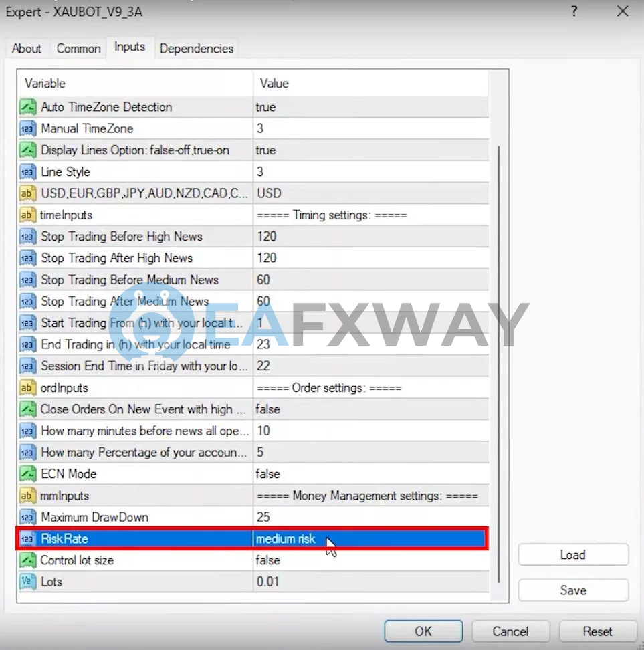This screenshot has width=644, height=650.
Task: Edit Start Trading From (h) value 1
Action: click(370, 322)
